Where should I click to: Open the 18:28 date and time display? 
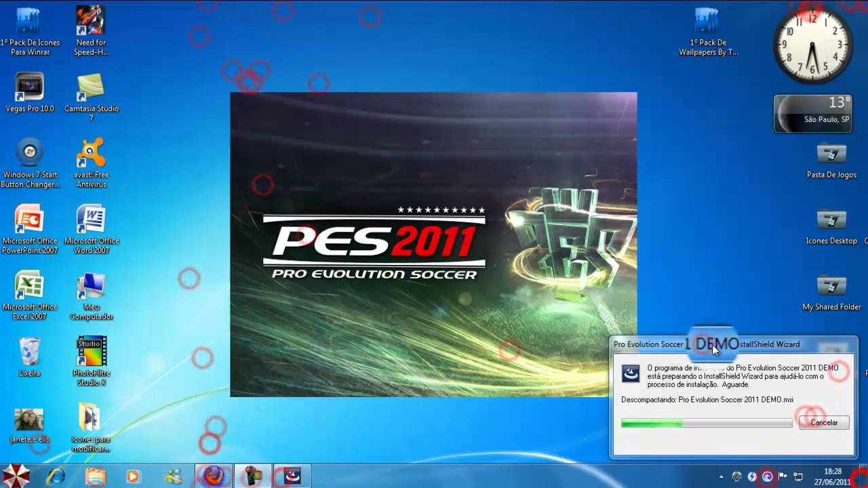click(833, 476)
